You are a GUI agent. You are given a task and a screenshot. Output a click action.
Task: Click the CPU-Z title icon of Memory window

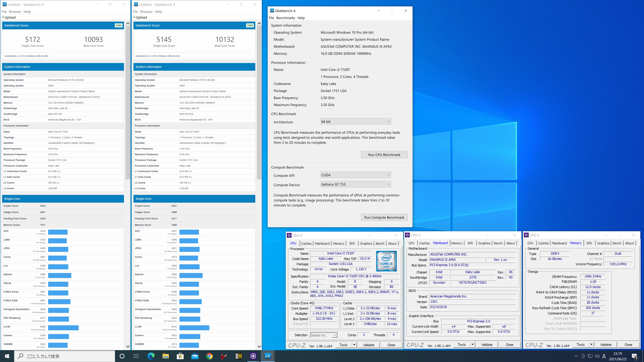point(526,235)
